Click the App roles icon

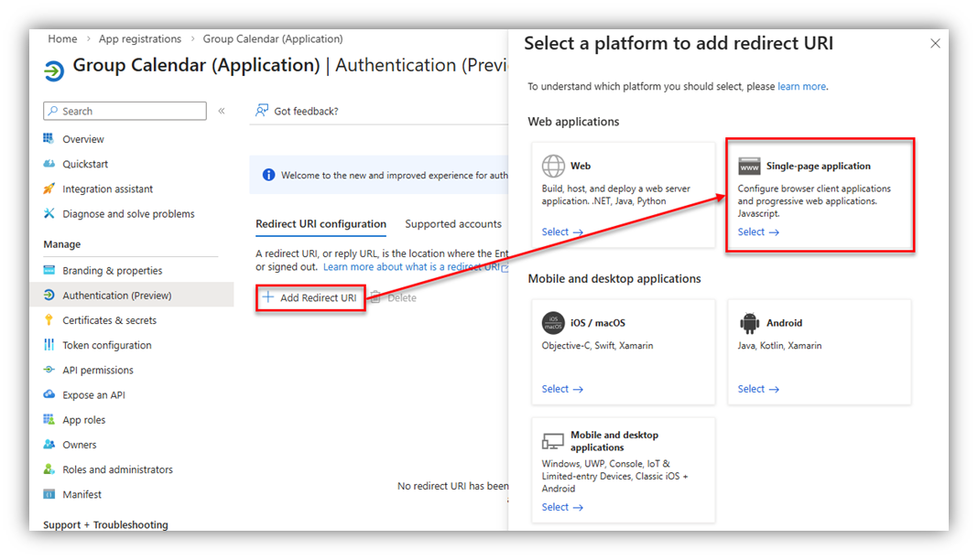tap(49, 419)
